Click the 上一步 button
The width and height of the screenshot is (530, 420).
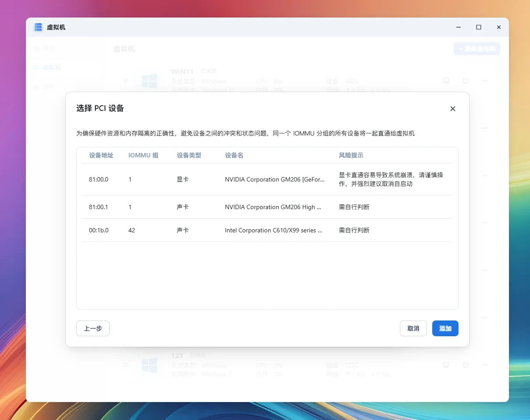tap(93, 328)
